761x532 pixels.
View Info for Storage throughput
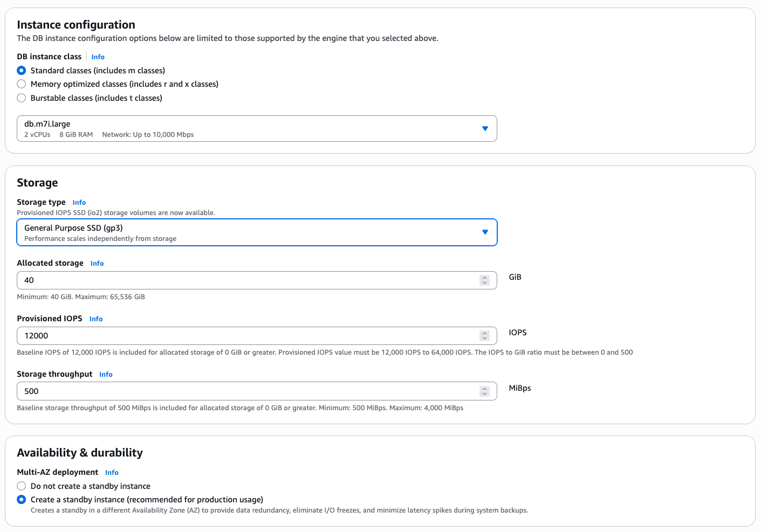(x=106, y=375)
